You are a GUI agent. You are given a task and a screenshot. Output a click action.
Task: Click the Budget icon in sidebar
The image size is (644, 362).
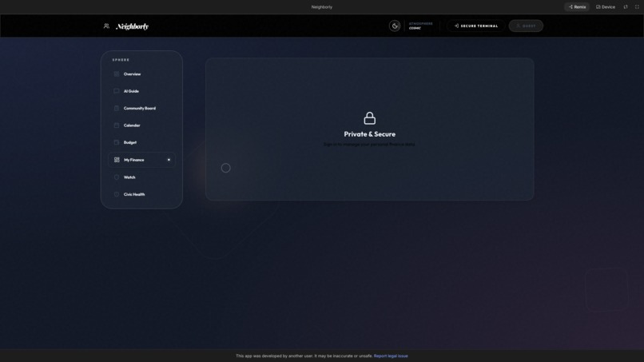[117, 142]
